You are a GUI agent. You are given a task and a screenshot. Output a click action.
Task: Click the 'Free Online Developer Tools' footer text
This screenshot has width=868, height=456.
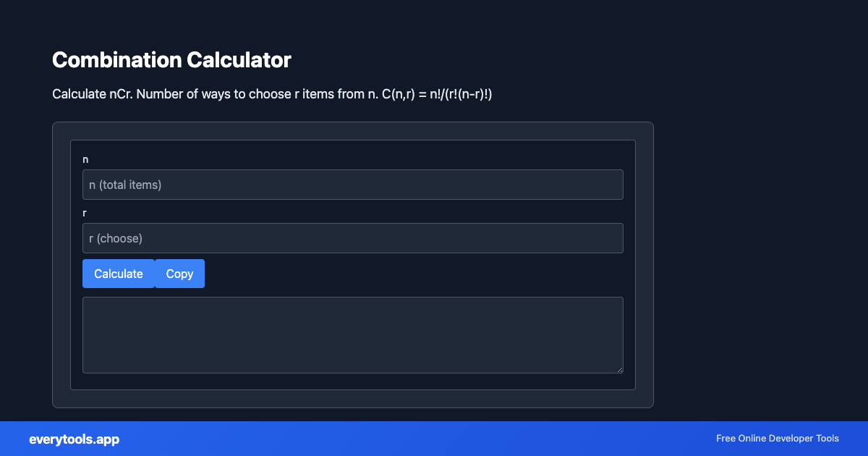pos(777,439)
